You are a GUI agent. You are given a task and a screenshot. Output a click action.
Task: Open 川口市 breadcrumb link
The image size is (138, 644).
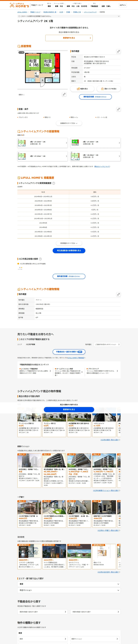click(61, 12)
